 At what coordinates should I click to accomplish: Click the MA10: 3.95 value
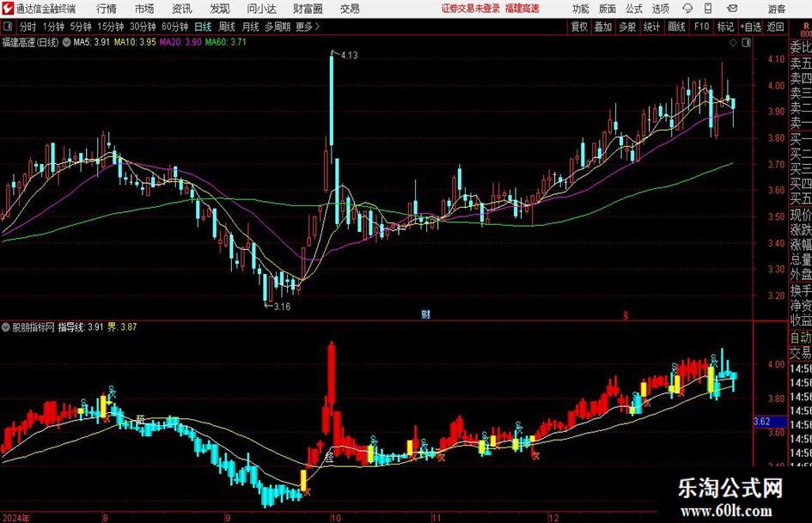135,42
